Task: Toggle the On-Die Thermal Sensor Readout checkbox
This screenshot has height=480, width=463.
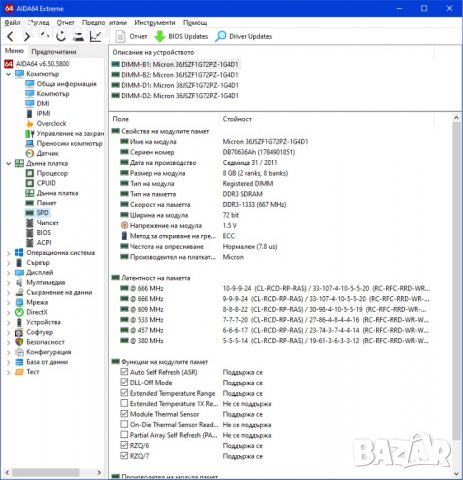Action: (124, 424)
